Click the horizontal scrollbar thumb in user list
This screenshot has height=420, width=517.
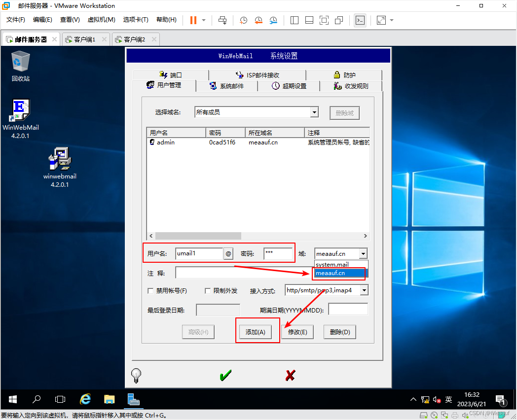point(198,236)
